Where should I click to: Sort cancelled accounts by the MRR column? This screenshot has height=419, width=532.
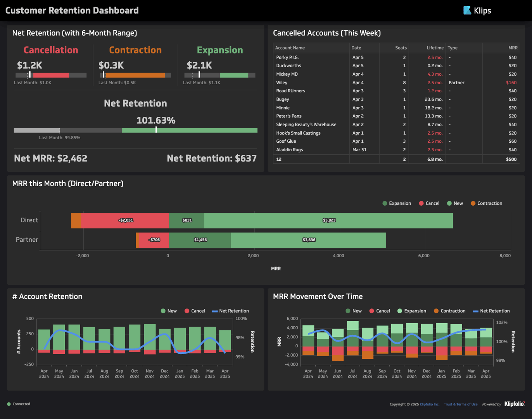(513, 48)
